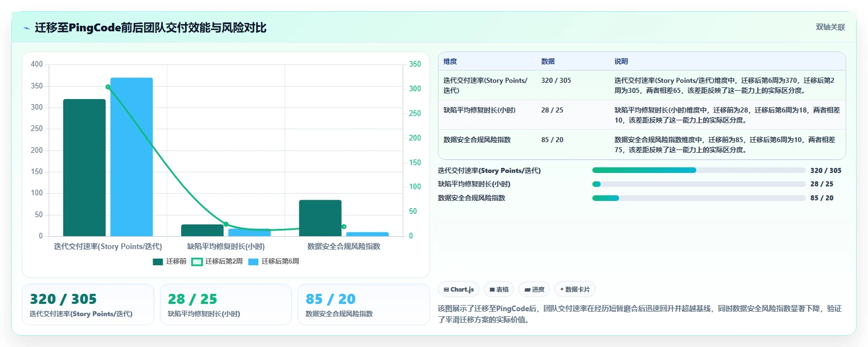Click the 表格 tag chip
This screenshot has height=347, width=868.
click(x=499, y=289)
